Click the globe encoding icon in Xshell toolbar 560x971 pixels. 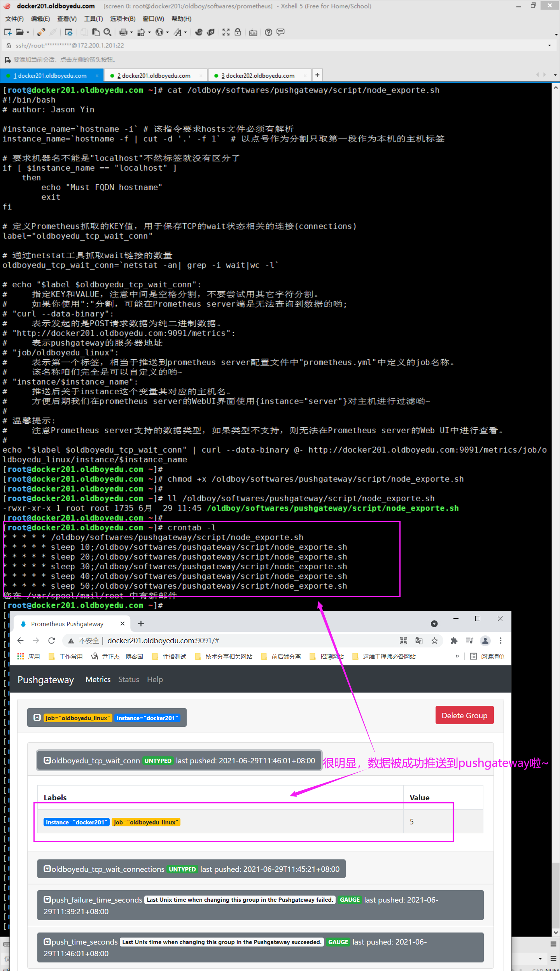click(x=159, y=32)
